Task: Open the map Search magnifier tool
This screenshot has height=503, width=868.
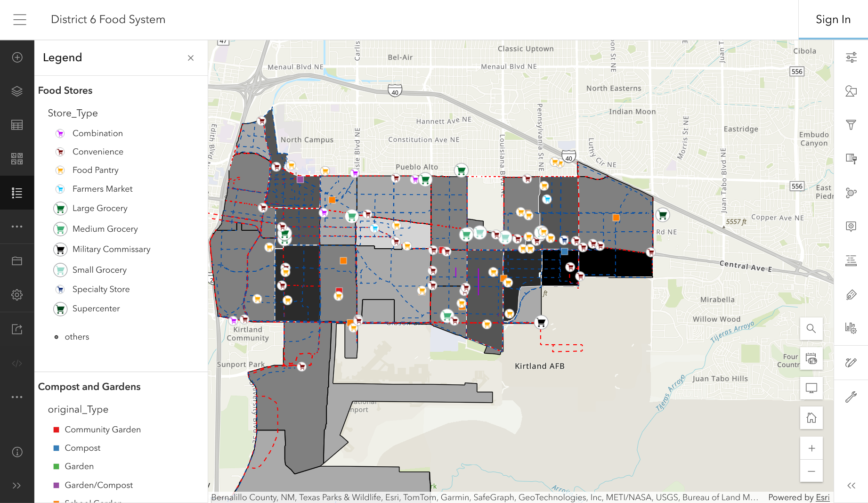Action: click(x=811, y=329)
